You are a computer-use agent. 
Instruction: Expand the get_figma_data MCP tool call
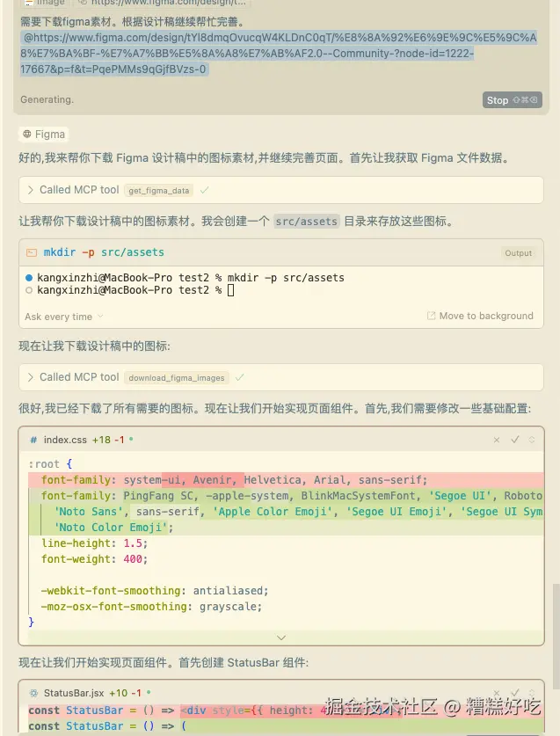coord(31,190)
